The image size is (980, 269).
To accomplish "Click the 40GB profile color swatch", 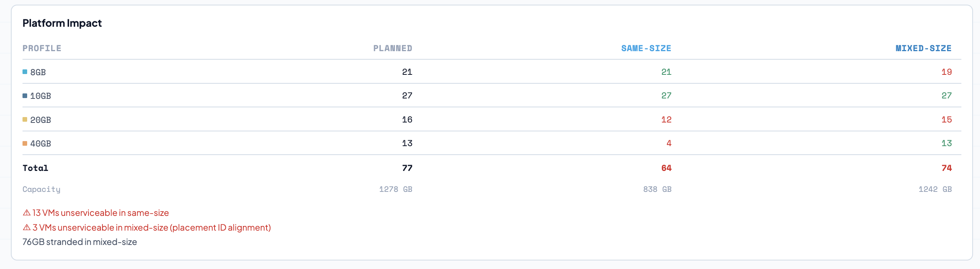I will (25, 143).
